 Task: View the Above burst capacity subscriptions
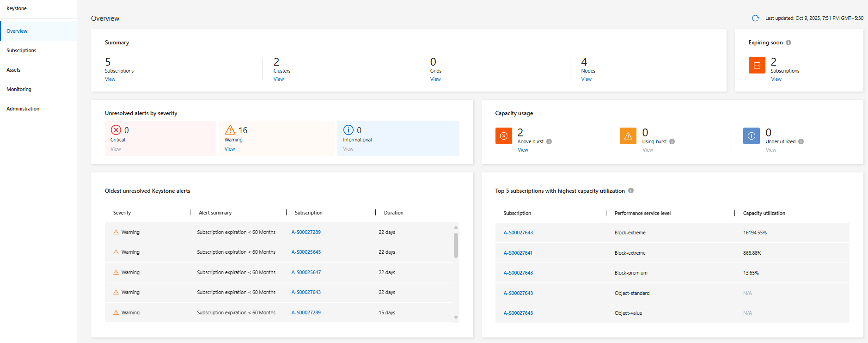pos(523,150)
